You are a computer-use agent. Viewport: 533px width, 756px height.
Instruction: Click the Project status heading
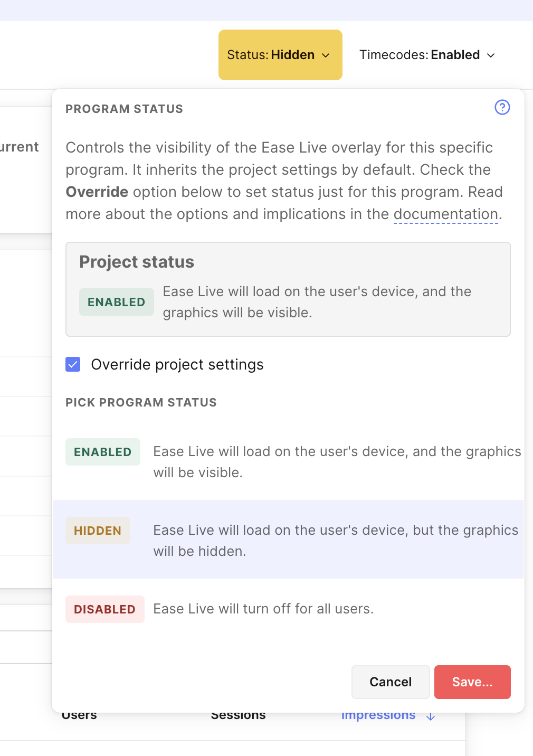(137, 262)
